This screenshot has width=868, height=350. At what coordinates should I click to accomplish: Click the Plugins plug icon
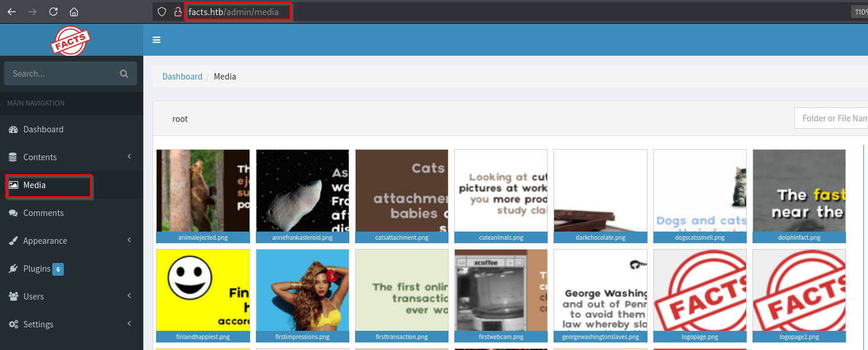(13, 269)
